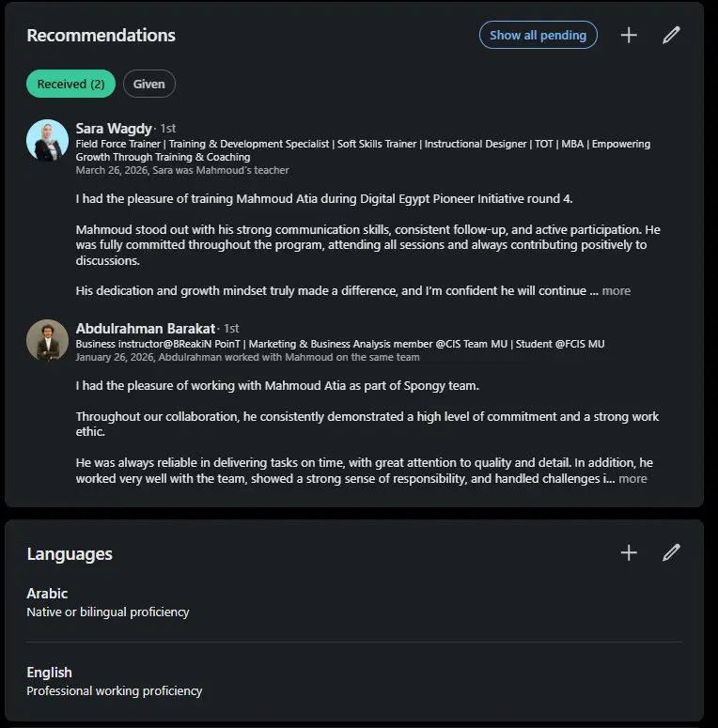Image resolution: width=718 pixels, height=728 pixels.
Task: Click the Native or bilingual proficiency text
Action: point(108,612)
